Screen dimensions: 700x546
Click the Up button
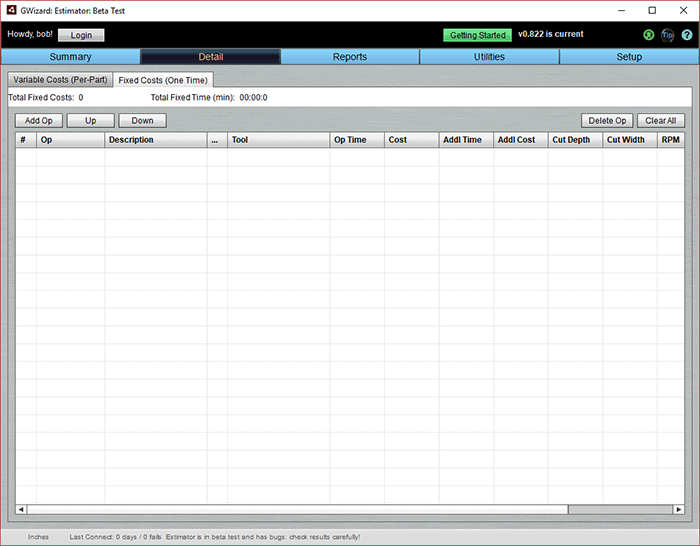(x=91, y=121)
